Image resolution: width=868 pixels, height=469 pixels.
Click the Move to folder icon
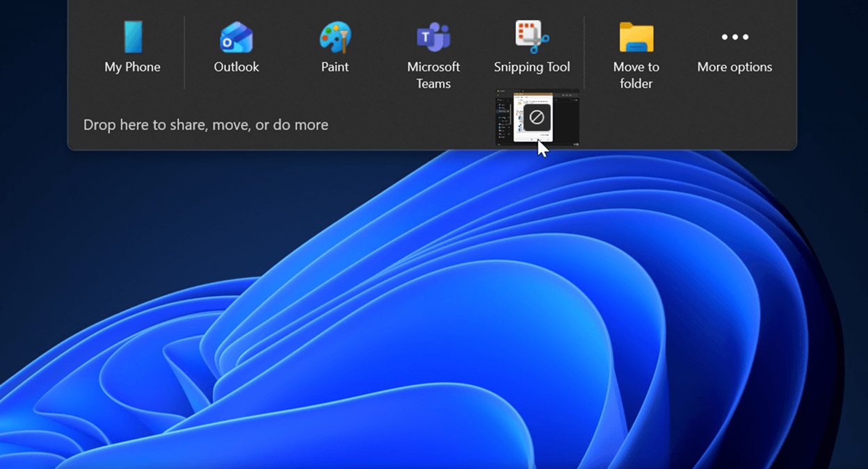coord(636,38)
